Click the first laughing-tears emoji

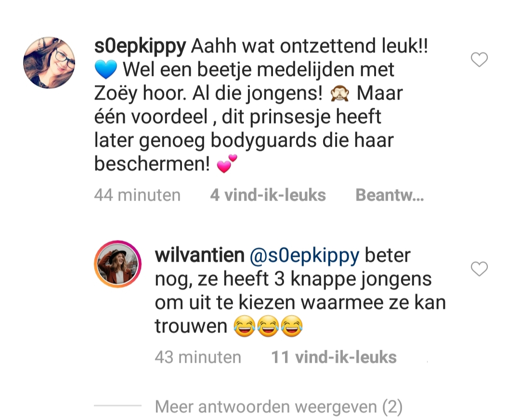[245, 327]
